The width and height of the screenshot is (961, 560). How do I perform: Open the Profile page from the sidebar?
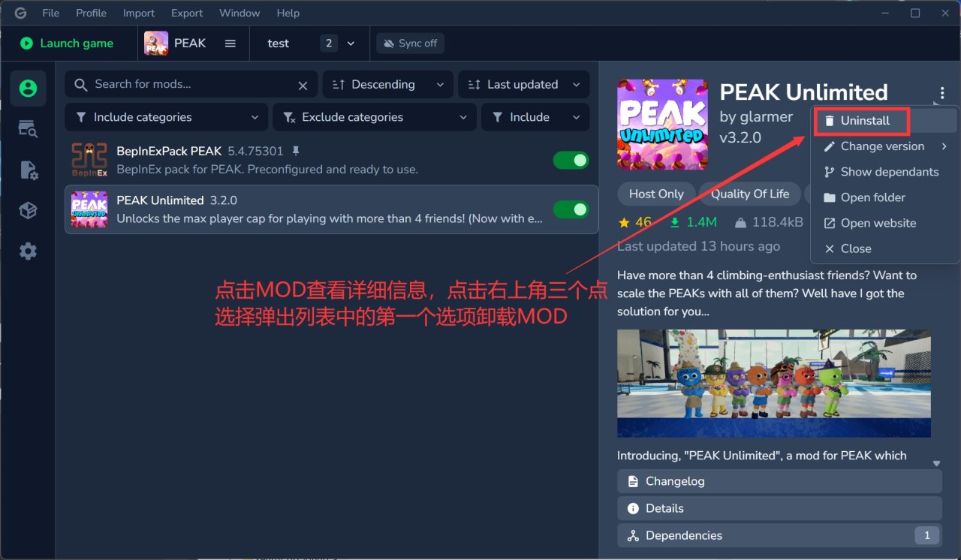(29, 89)
